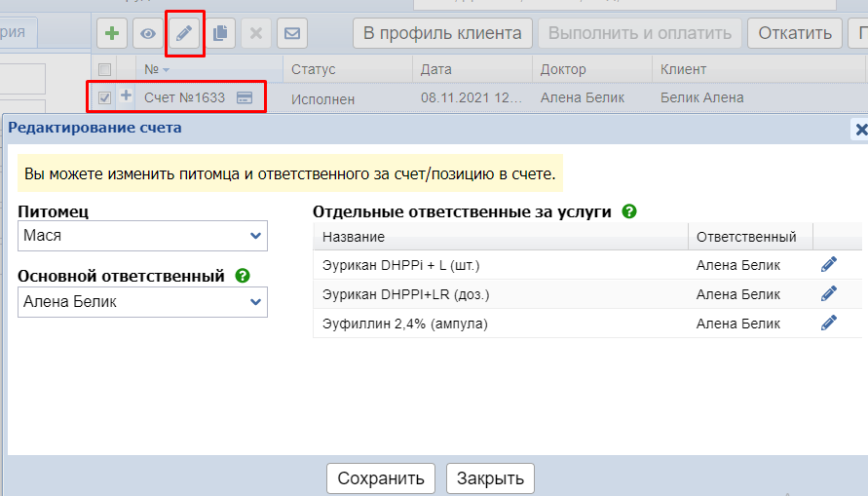Viewport: 868px width, 496px height.
Task: Click the Откатить button
Action: pos(794,33)
